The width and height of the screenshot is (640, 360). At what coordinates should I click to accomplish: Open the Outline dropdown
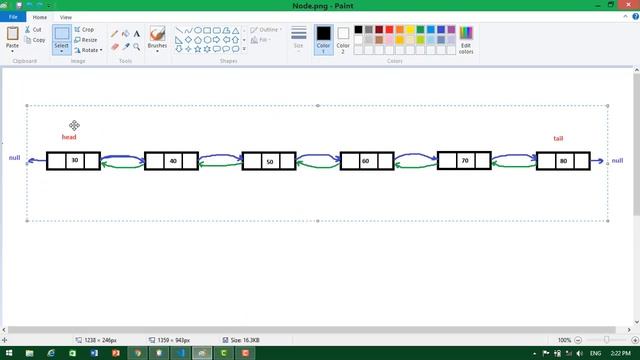(x=266, y=30)
